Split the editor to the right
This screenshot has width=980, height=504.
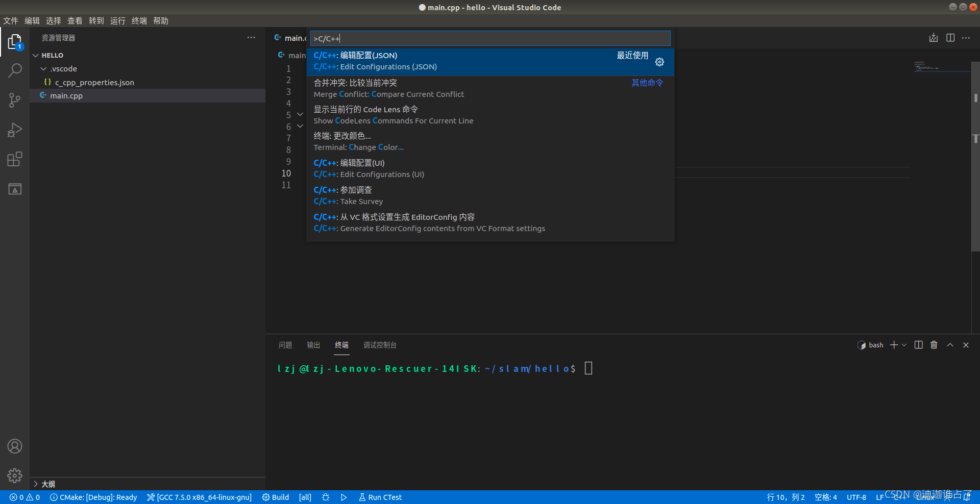coord(950,38)
